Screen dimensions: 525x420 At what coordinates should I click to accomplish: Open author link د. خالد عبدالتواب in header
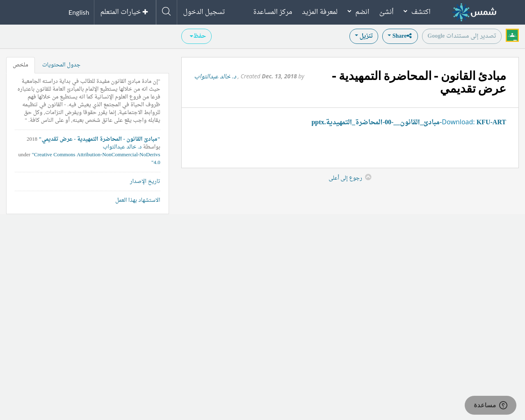[216, 76]
